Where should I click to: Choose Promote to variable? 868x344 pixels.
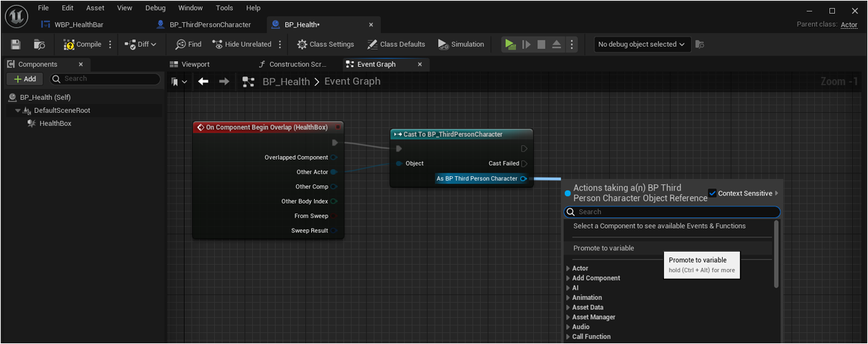[x=603, y=248]
